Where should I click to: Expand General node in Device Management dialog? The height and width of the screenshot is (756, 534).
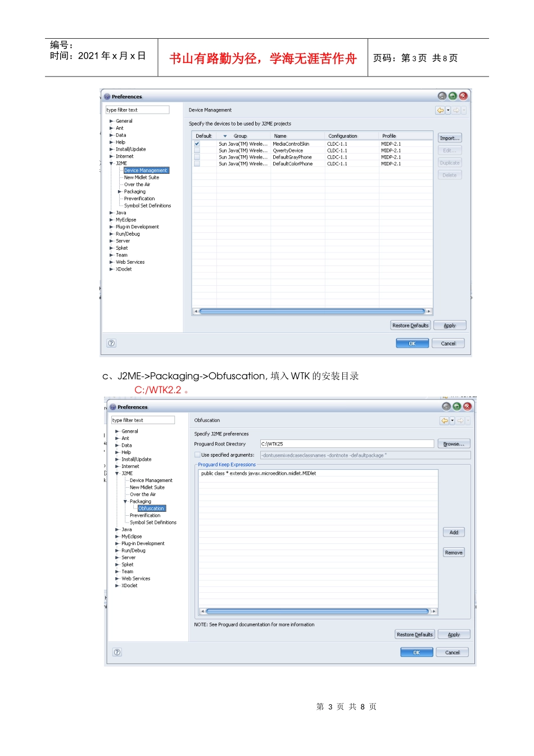(x=111, y=121)
